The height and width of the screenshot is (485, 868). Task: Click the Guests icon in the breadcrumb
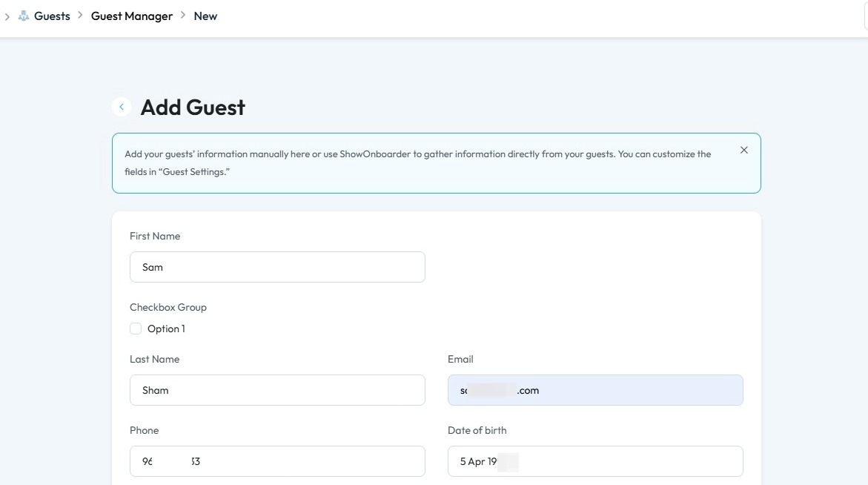tap(24, 16)
